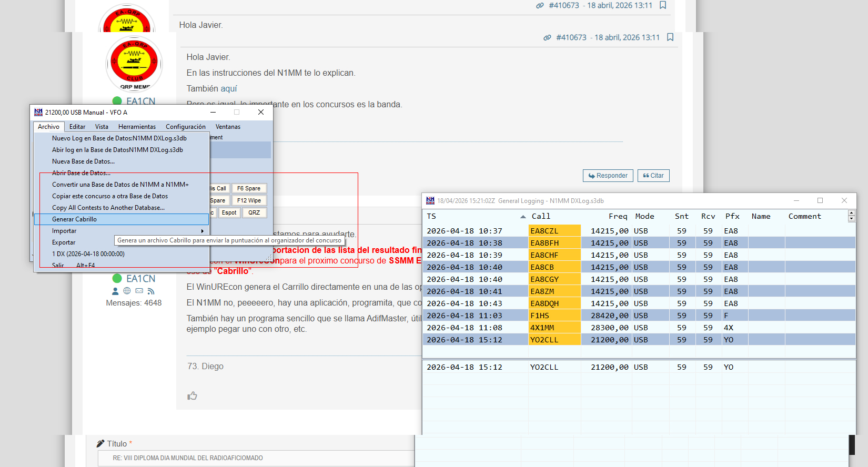Click the globe website icon above Mensajes

[127, 291]
